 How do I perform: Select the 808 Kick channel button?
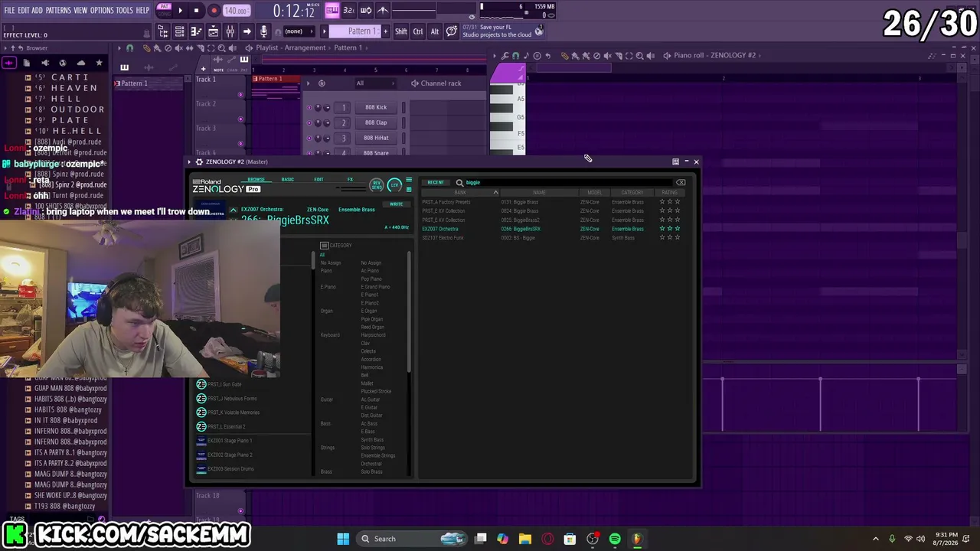(x=376, y=107)
